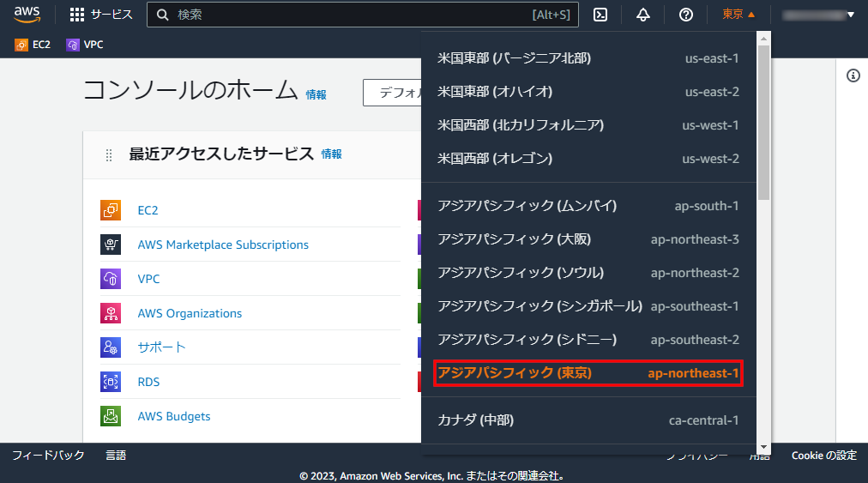Click RDS service icon

tap(111, 382)
